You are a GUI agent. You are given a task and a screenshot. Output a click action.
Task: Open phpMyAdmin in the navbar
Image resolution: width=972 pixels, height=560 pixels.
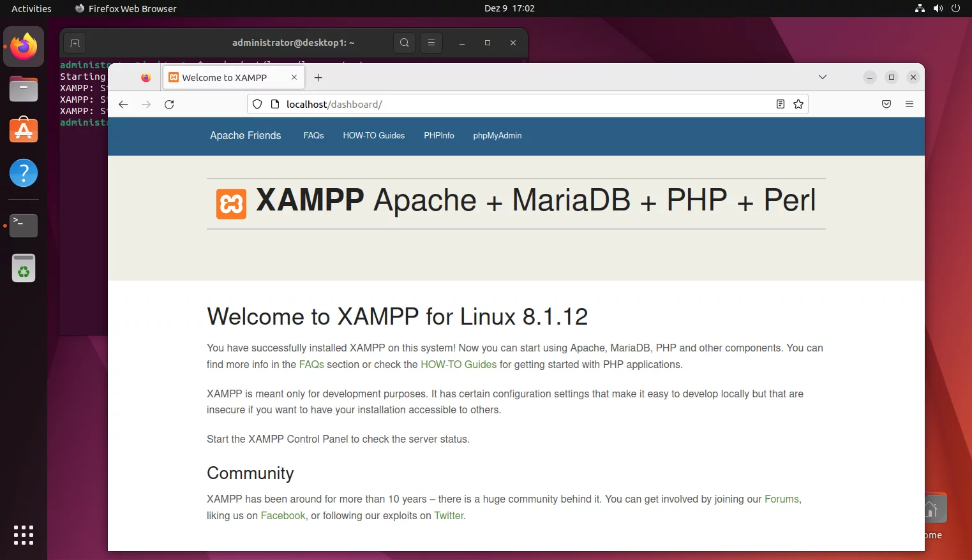[x=497, y=135]
